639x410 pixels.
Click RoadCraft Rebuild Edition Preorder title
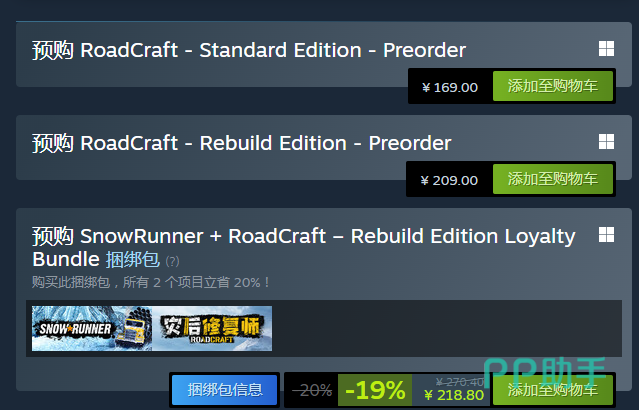pos(241,143)
